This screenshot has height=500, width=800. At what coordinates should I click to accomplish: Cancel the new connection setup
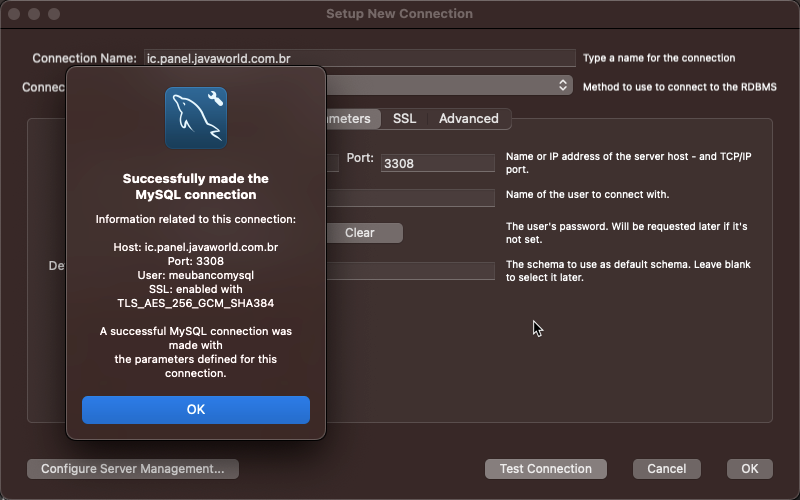[x=666, y=469]
